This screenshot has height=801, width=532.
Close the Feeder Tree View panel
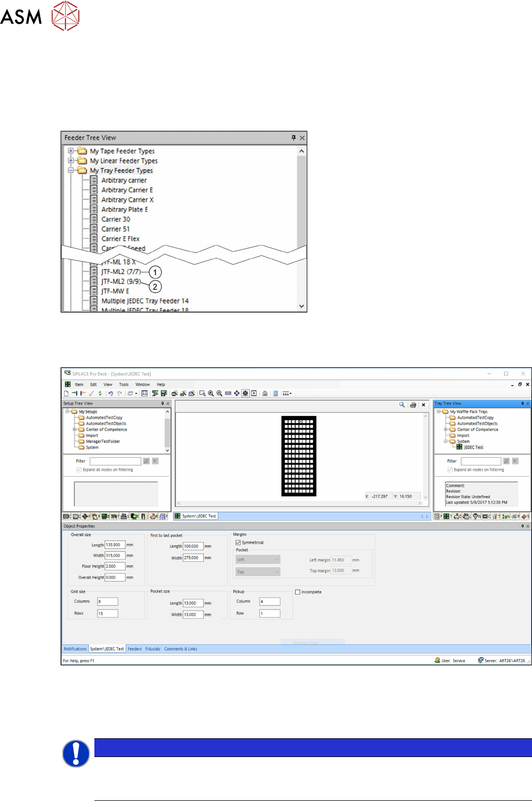(302, 138)
